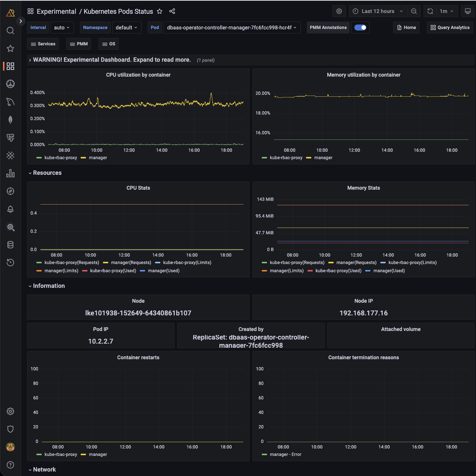Open the Services menu
The height and width of the screenshot is (476, 476).
[x=43, y=44]
